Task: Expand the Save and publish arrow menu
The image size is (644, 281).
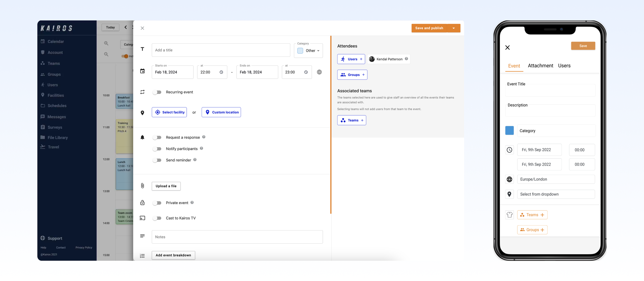Action: coord(454,28)
